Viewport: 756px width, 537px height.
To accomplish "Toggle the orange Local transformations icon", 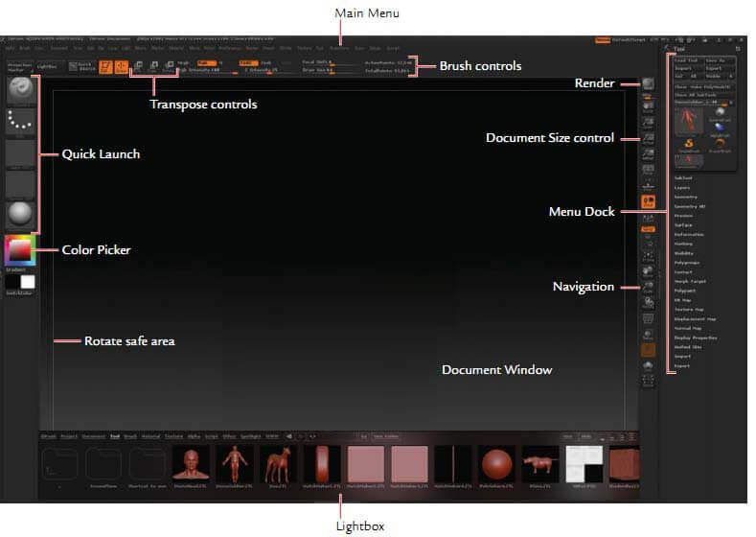I will point(648,201).
